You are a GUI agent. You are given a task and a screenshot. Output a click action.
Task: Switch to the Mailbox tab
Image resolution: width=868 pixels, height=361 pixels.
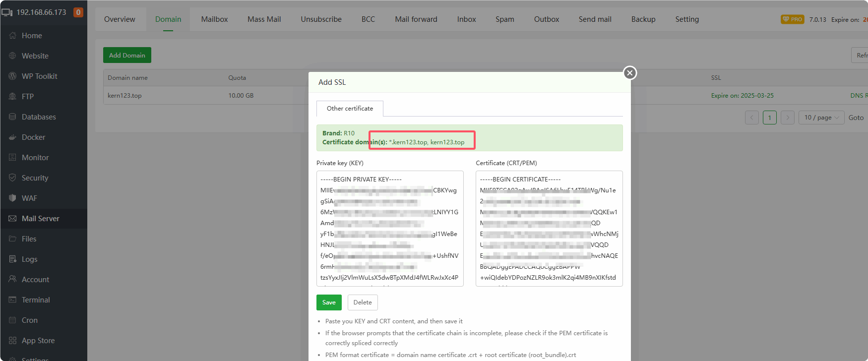pyautogui.click(x=214, y=19)
